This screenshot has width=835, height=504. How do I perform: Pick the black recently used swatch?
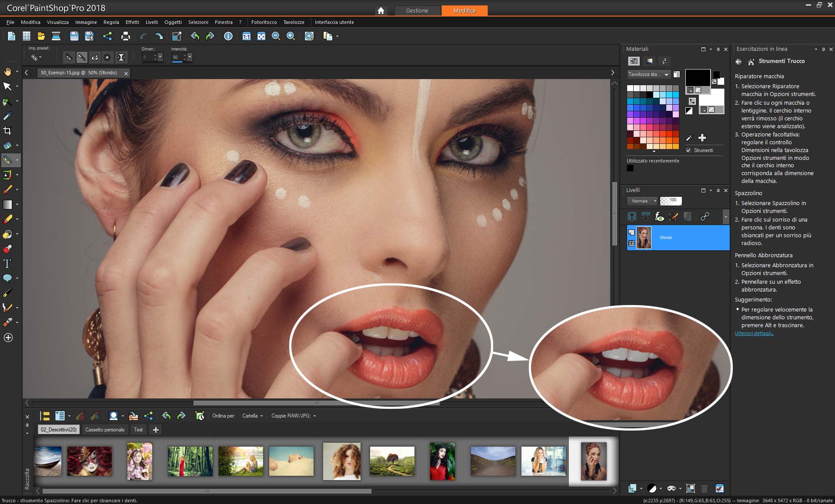[630, 169]
